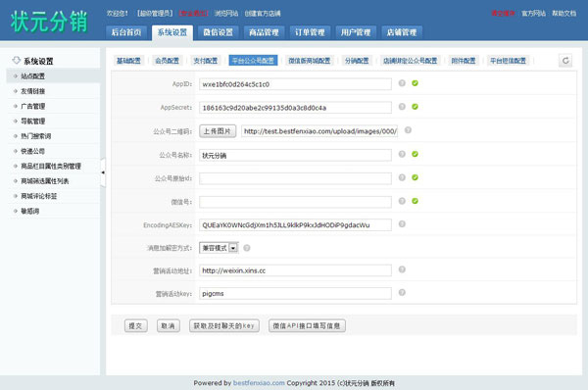588x390 pixels.
Task: Click the help icon beside the 微信号 field
Action: pos(402,201)
